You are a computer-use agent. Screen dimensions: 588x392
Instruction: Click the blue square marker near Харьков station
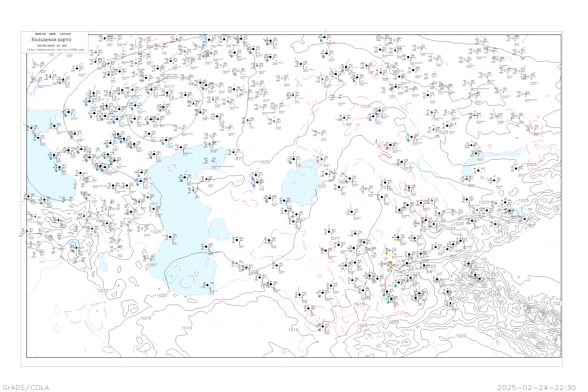coord(60,83)
